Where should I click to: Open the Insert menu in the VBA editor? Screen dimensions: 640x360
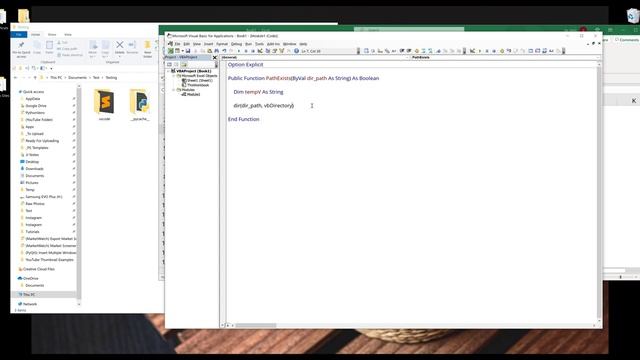209,44
